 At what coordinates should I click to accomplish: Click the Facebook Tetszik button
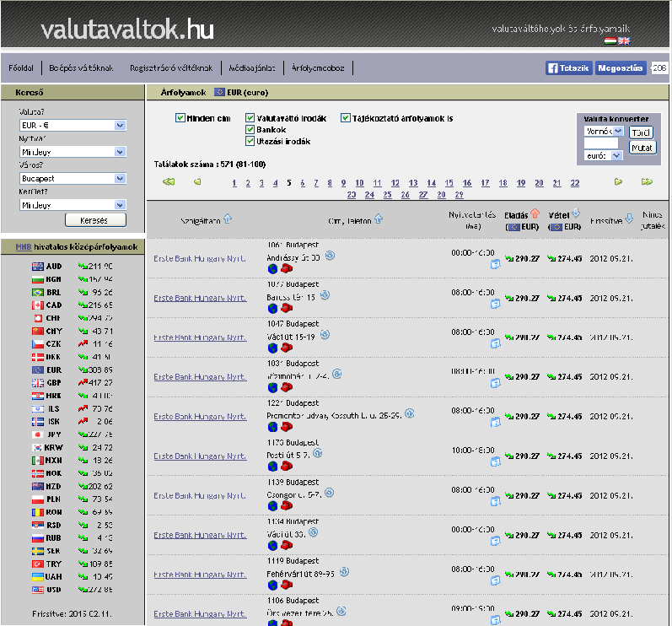[569, 67]
